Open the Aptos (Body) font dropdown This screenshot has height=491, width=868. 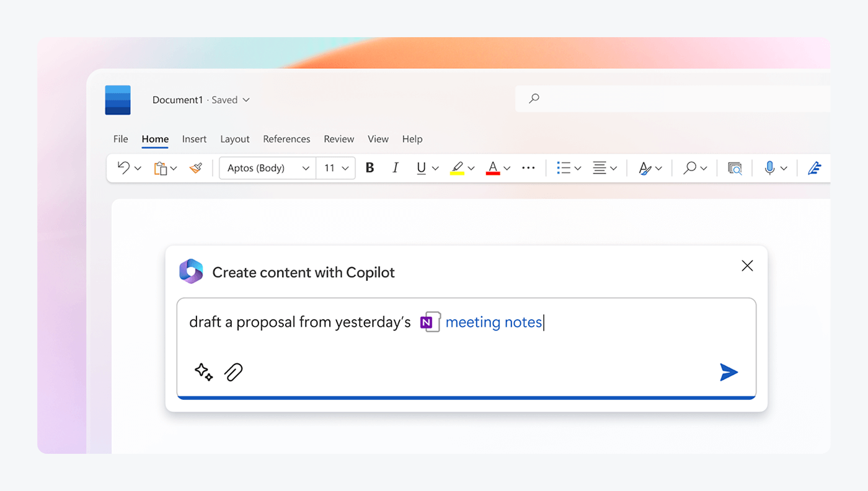268,168
